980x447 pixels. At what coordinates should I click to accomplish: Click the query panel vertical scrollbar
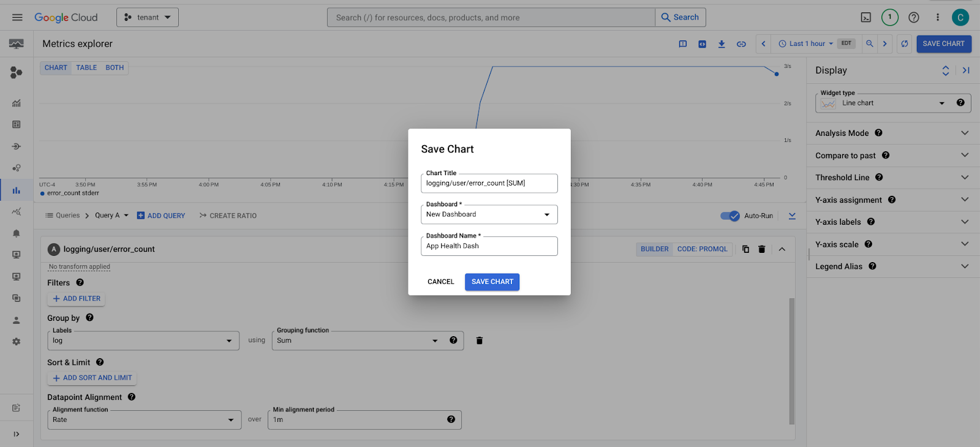[792, 361]
